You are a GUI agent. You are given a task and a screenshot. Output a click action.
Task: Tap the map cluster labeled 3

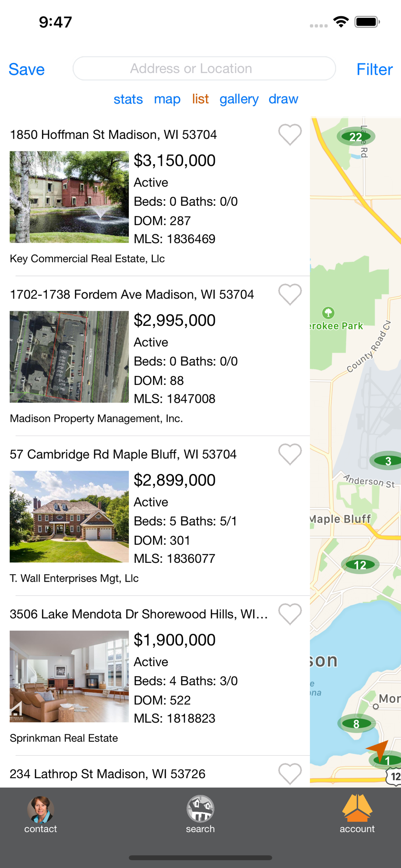pos(388,461)
